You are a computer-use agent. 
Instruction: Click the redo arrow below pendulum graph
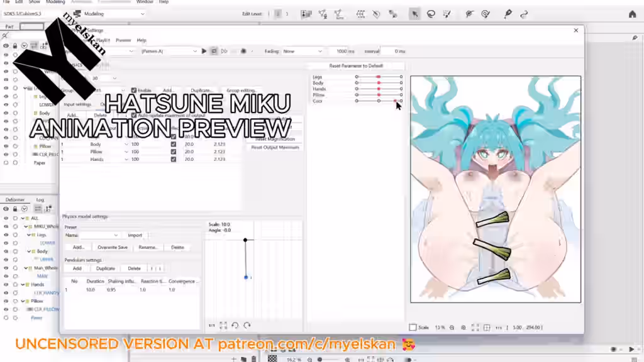coord(247,326)
